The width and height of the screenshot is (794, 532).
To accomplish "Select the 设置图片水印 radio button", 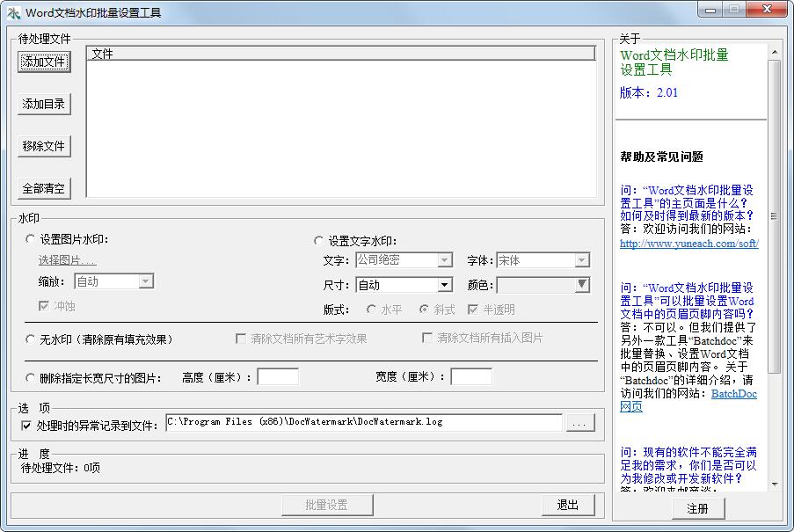I will point(31,239).
